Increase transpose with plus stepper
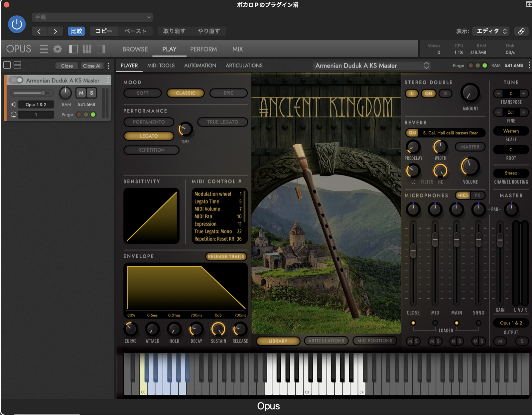 tap(523, 93)
